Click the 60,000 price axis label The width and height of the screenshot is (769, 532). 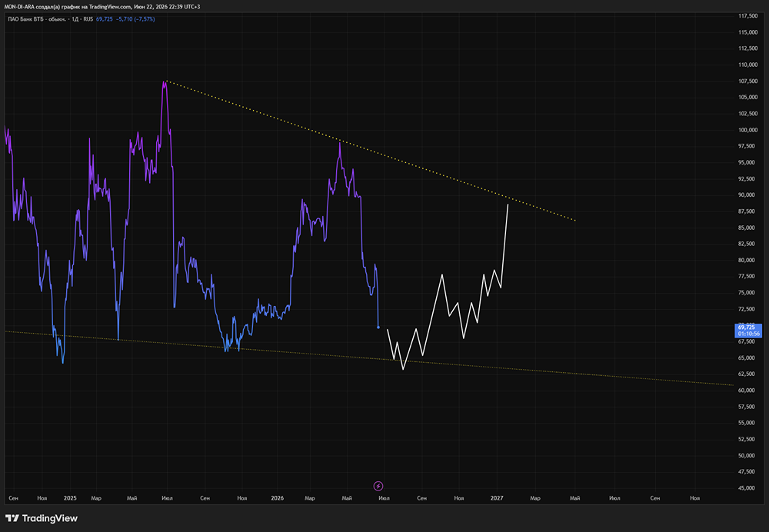747,391
